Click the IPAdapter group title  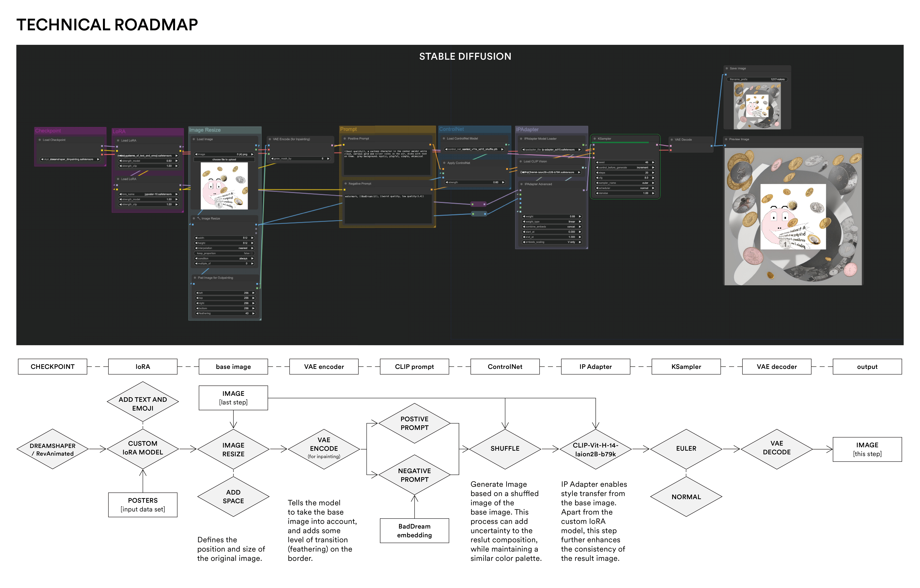527,129
